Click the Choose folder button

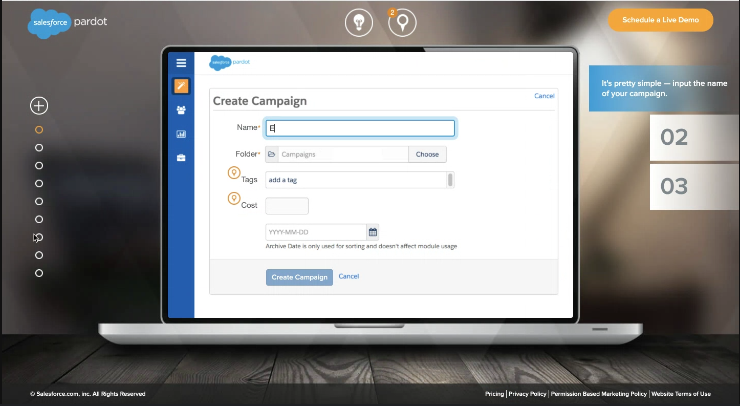[x=427, y=154]
